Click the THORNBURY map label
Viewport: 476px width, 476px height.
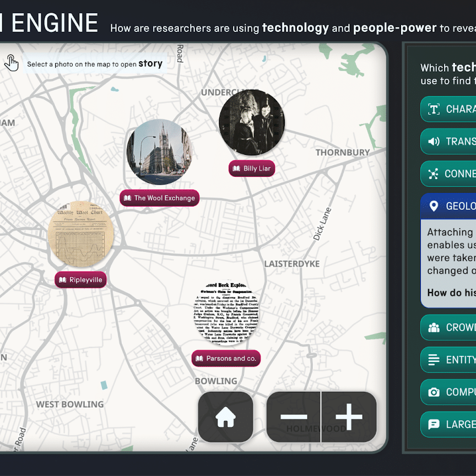coord(343,153)
